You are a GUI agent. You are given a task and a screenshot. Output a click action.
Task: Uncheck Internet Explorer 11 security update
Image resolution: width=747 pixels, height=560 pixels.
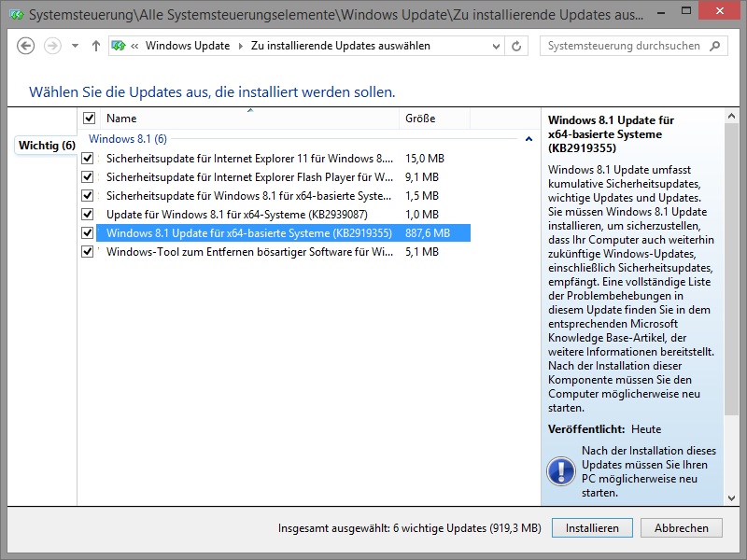click(87, 158)
